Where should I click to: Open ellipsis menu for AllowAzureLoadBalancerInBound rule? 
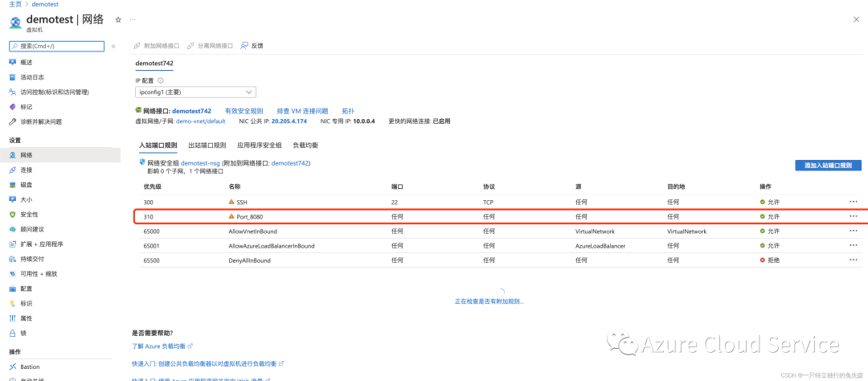(853, 246)
